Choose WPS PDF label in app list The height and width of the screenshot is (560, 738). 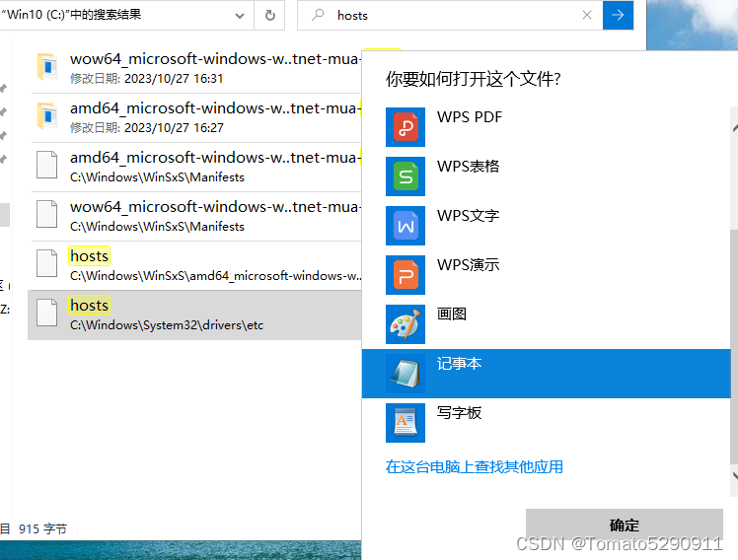point(470,116)
